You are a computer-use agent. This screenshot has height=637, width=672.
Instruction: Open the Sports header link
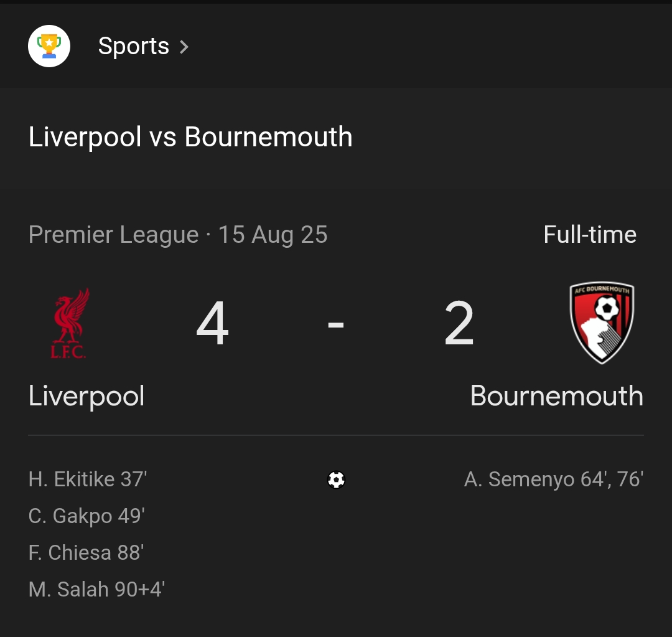click(134, 45)
